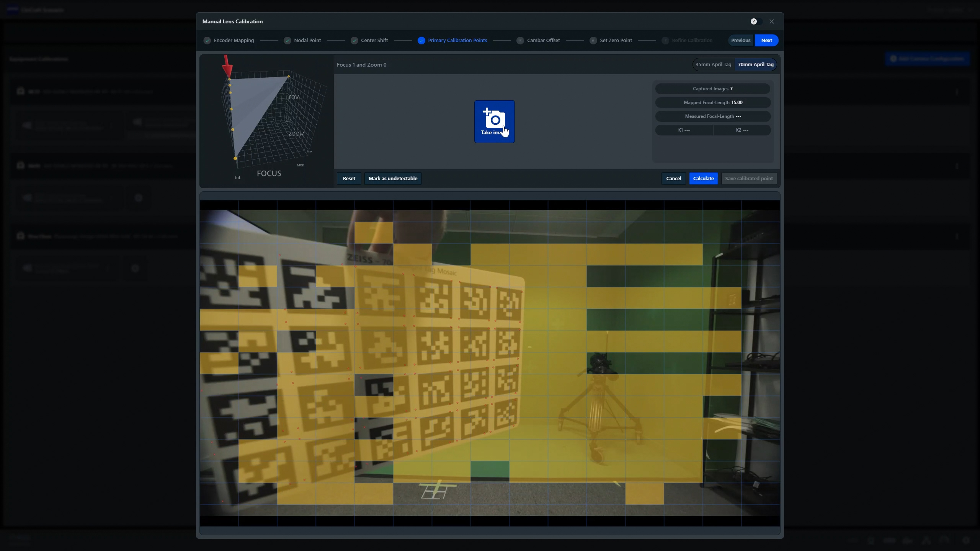Click Mark as undetectable
The image size is (980, 551).
point(393,178)
